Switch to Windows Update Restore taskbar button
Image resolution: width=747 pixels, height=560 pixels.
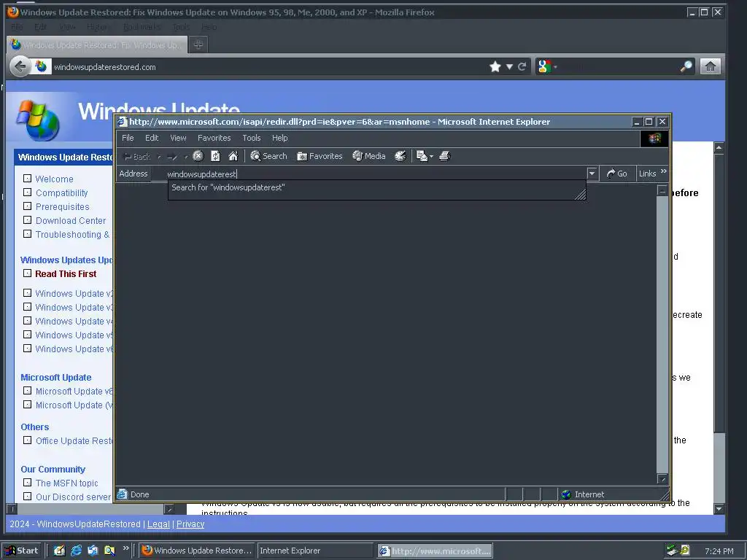pos(197,551)
